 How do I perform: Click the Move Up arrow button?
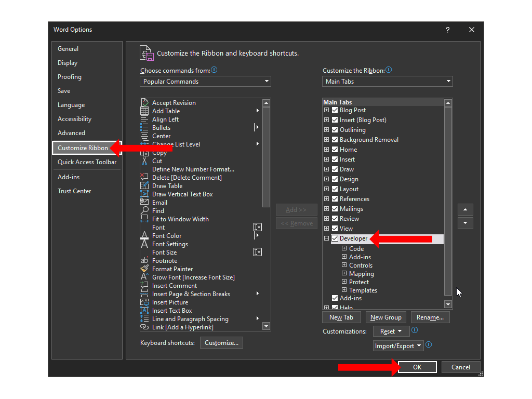pyautogui.click(x=465, y=210)
